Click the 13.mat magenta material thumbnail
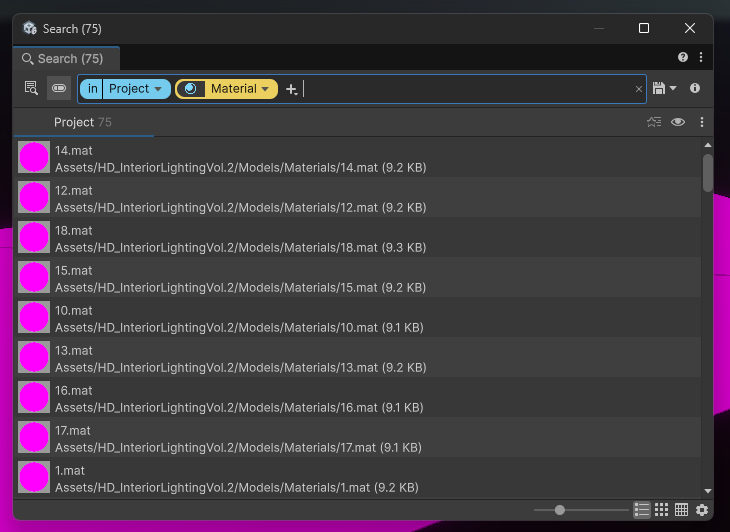The image size is (730, 532). (34, 357)
